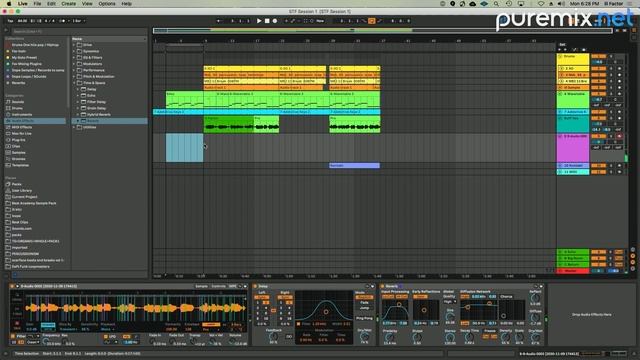Disarm the pink audio track record button
This screenshot has width=640, height=360.
pyautogui.click(x=620, y=136)
